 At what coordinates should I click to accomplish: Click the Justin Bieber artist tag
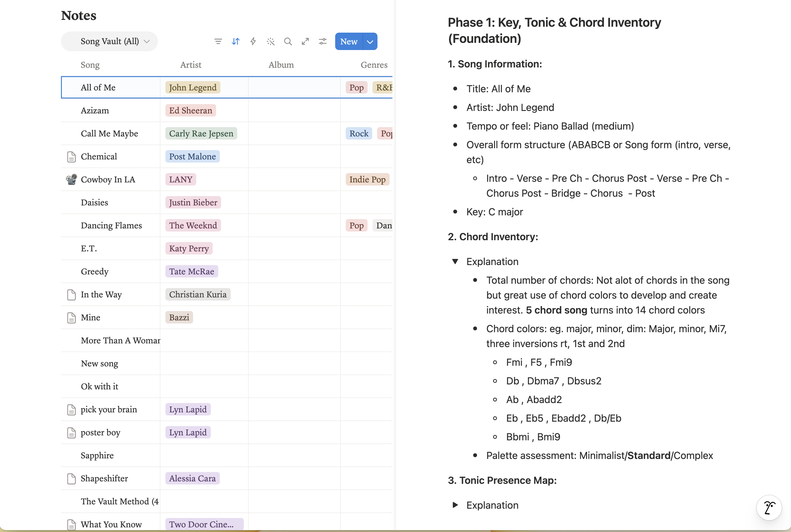click(x=193, y=203)
